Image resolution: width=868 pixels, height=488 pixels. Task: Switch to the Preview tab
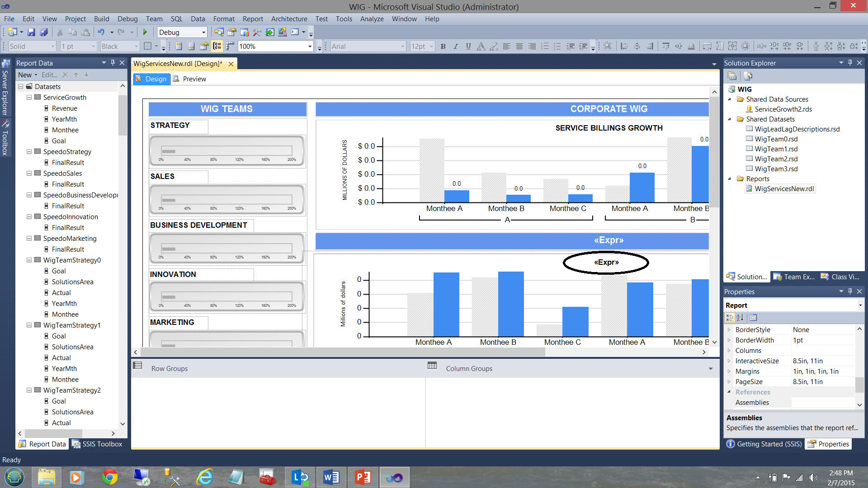[x=194, y=79]
